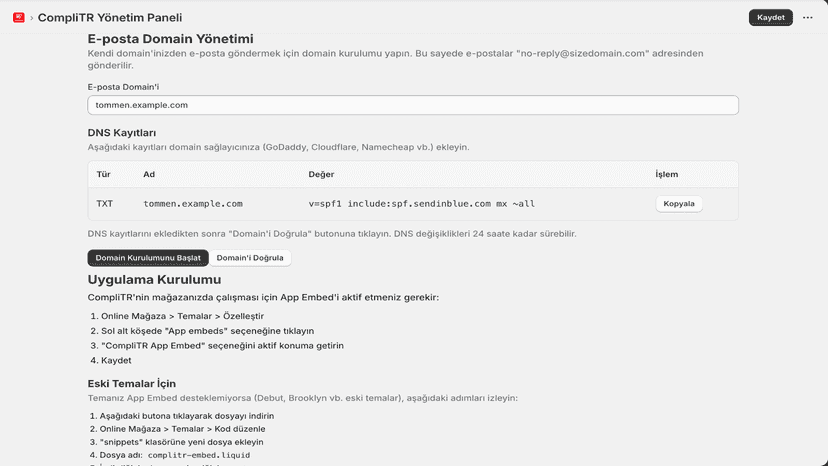Select the Tür column header
The width and height of the screenshot is (828, 466).
point(104,174)
